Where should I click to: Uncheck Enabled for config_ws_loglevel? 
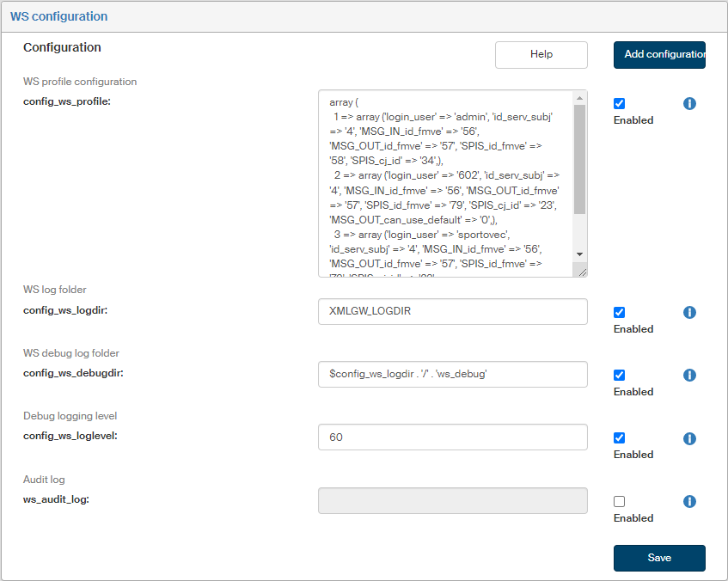tap(620, 438)
